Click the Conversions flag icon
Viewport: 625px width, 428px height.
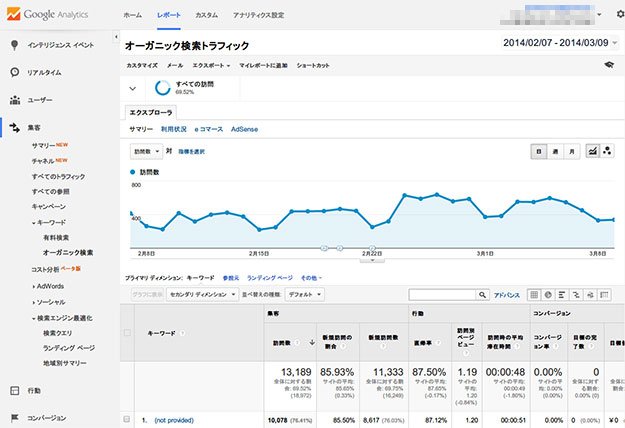point(15,418)
